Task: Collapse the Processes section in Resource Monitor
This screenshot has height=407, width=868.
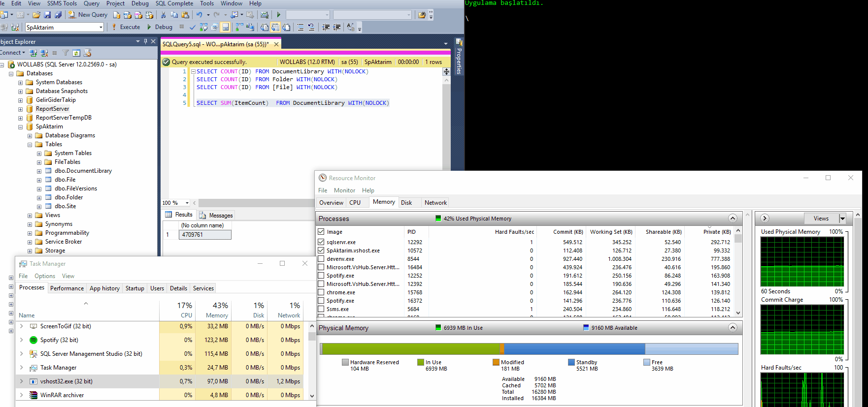Action: [733, 219]
